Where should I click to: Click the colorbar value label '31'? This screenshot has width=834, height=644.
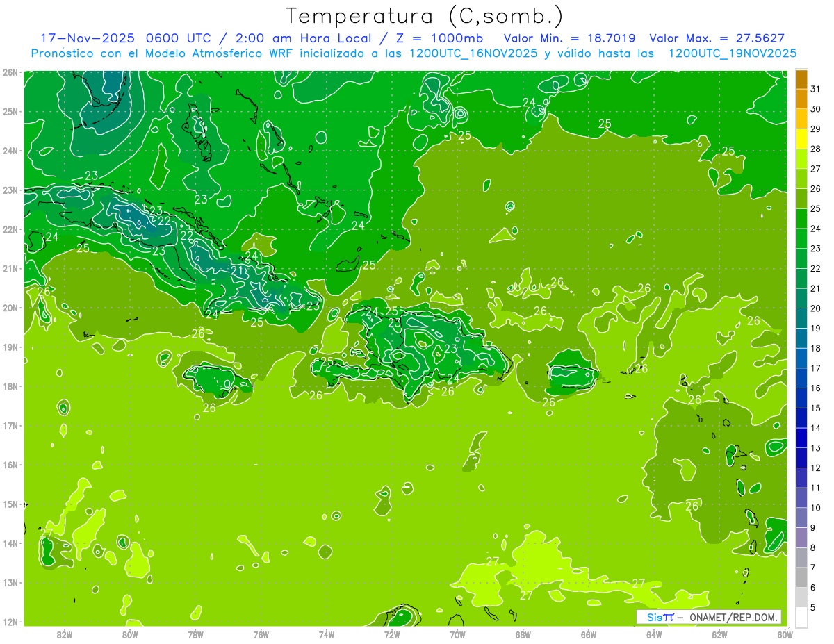point(815,89)
